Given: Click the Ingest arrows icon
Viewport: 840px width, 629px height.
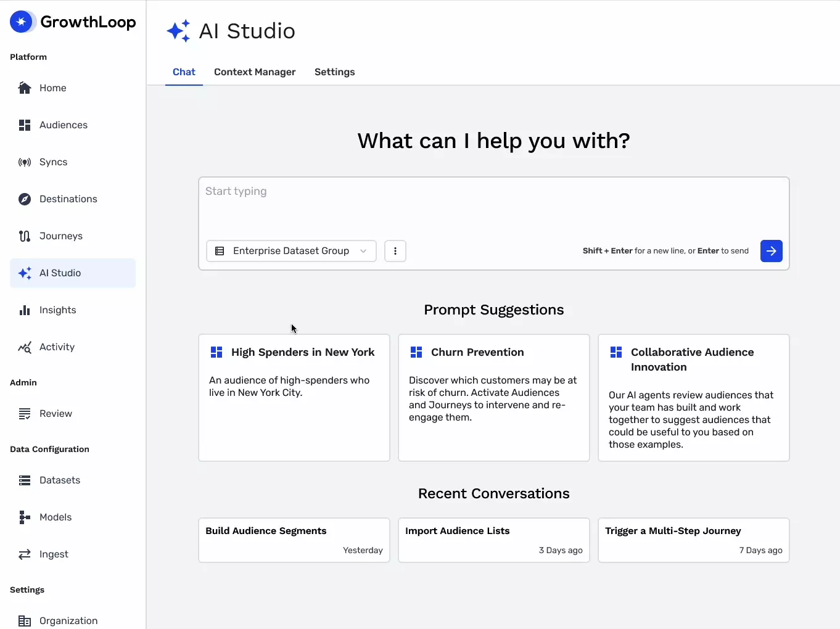Looking at the screenshot, I should coord(25,554).
